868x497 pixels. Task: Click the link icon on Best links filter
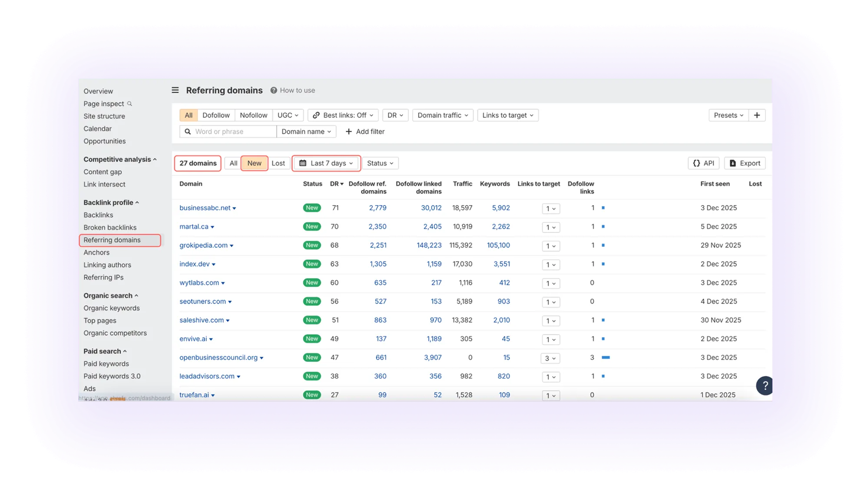tap(316, 115)
